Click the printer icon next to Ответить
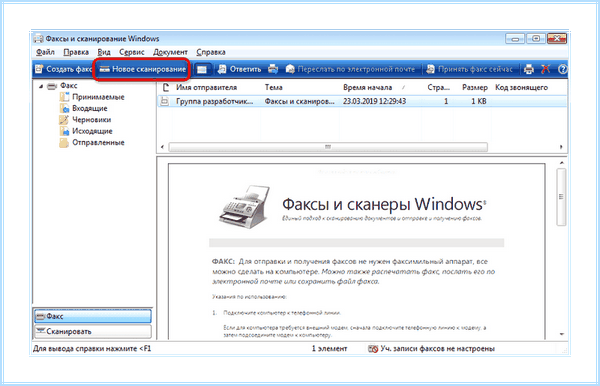This screenshot has height=386, width=600. tap(273, 69)
